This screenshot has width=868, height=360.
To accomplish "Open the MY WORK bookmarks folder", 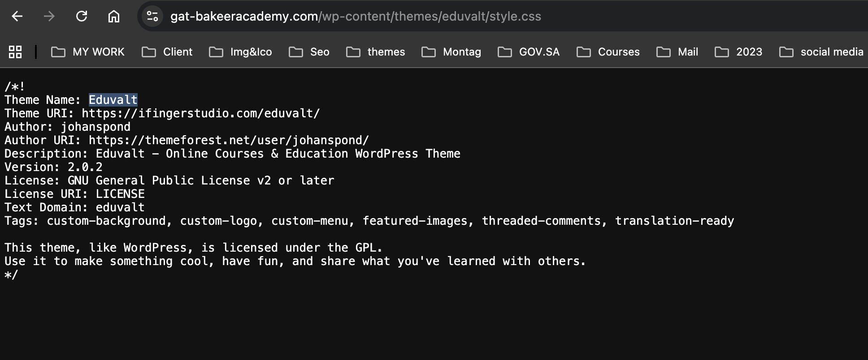I will [88, 52].
